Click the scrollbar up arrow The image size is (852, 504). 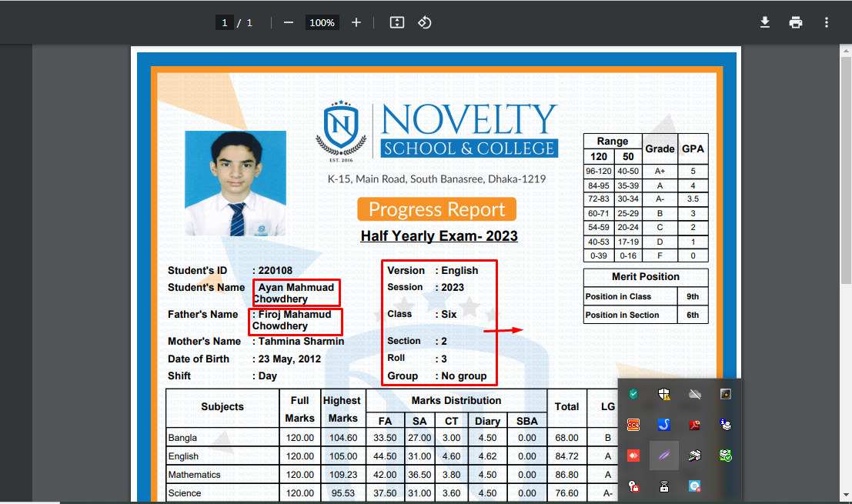[846, 50]
